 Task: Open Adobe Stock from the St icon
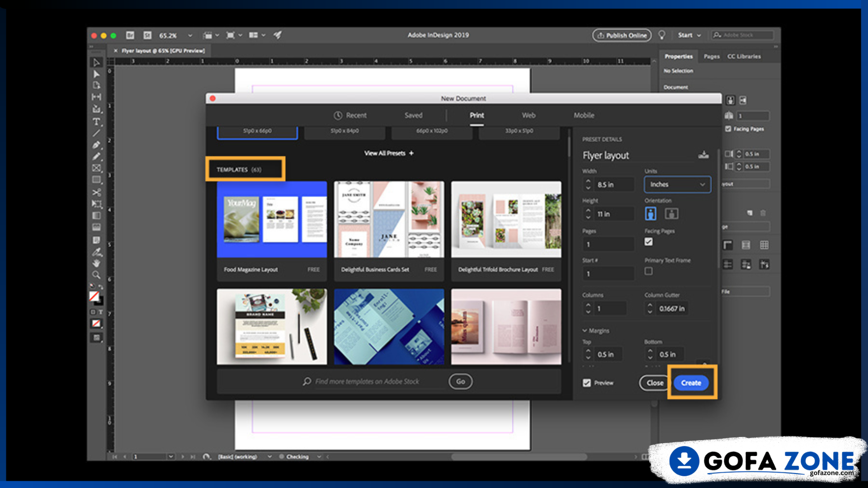pyautogui.click(x=147, y=35)
